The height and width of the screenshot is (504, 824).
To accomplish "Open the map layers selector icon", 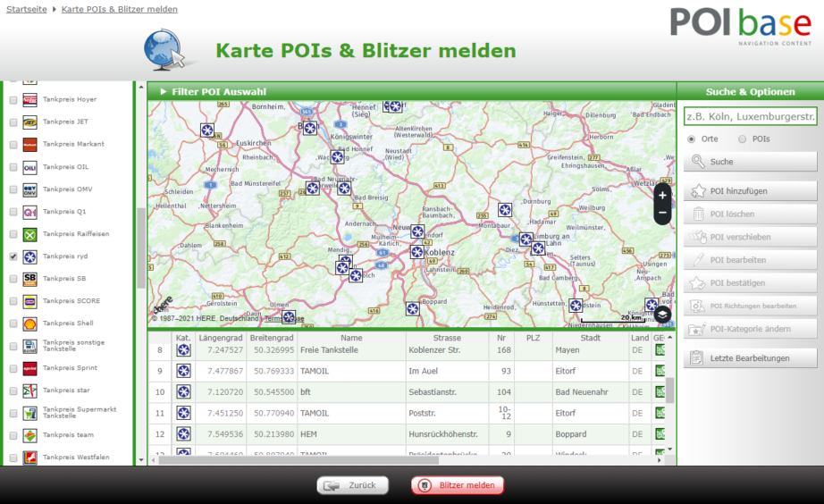I will [662, 314].
